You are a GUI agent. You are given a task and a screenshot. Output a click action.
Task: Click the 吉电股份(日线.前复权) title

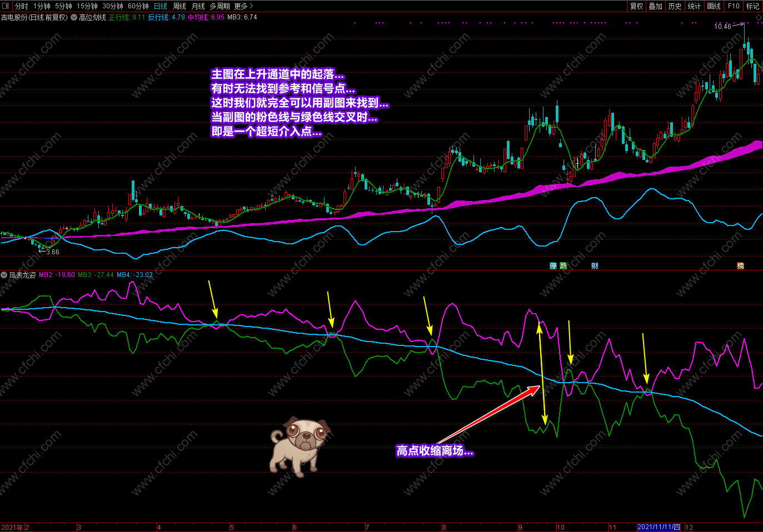click(34, 17)
